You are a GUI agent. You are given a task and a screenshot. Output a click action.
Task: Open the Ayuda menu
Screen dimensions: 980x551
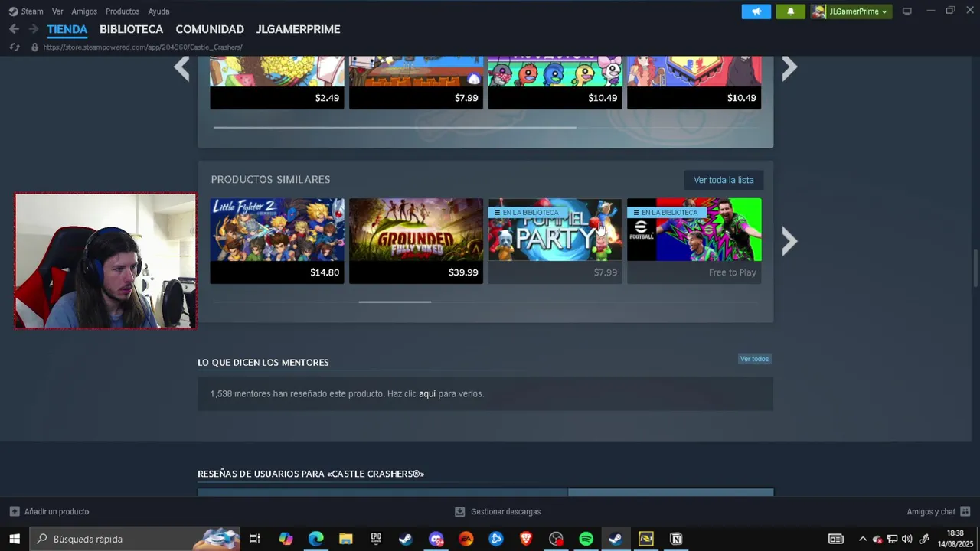click(158, 11)
